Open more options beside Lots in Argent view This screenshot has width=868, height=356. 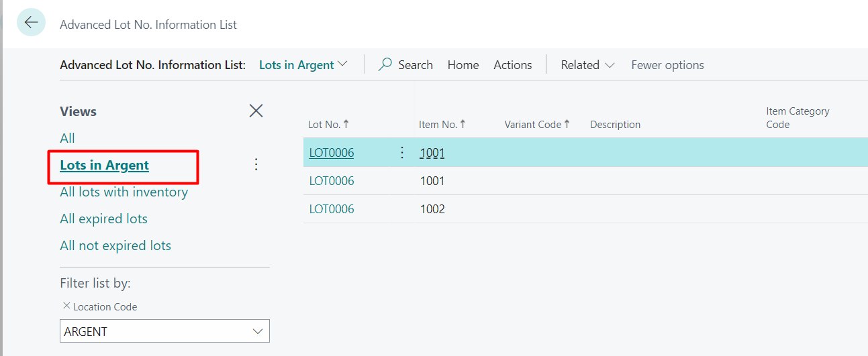[256, 165]
